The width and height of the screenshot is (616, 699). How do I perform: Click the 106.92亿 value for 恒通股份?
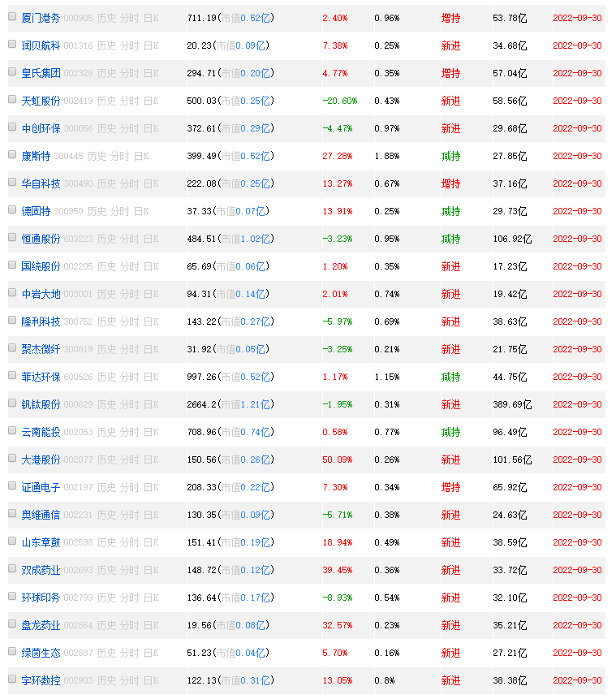tap(512, 239)
